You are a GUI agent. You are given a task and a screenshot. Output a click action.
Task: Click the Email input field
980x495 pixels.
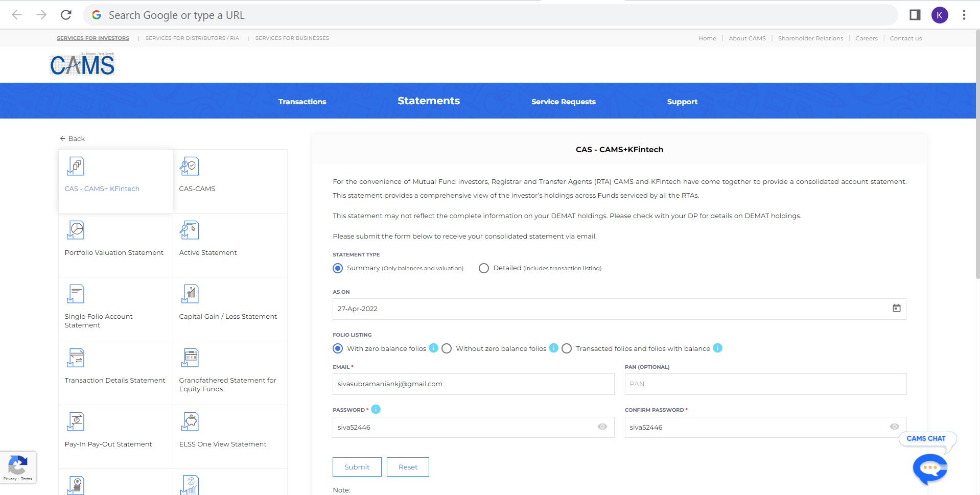pos(474,384)
